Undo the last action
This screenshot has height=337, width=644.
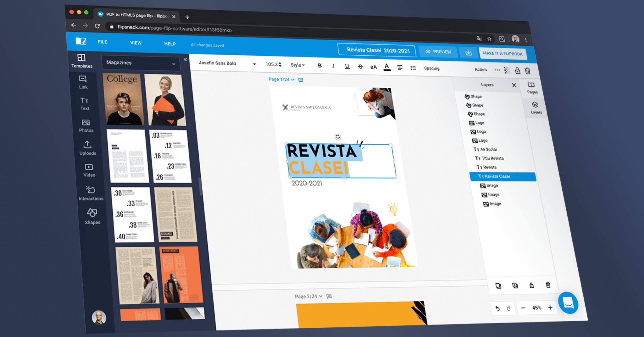[497, 308]
